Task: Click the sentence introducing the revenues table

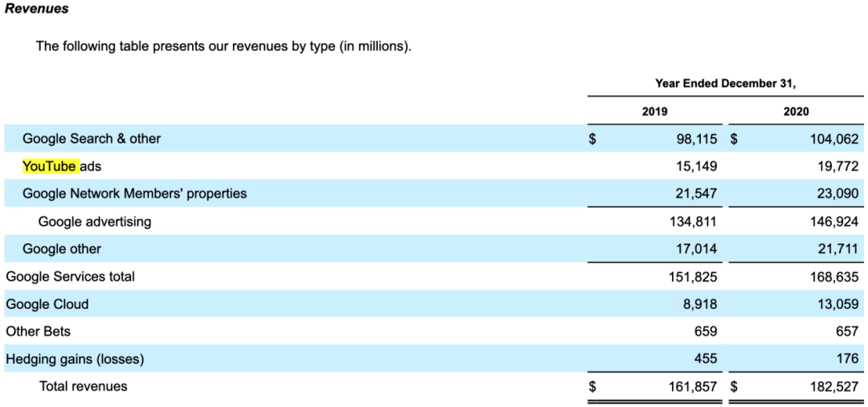Action: click(x=223, y=47)
